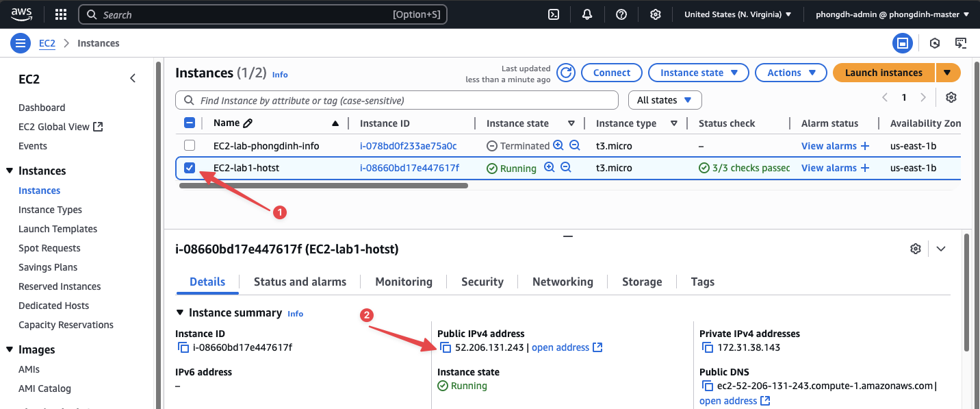
Task: Click the instances table horizontal scrollbar
Action: coord(324,186)
